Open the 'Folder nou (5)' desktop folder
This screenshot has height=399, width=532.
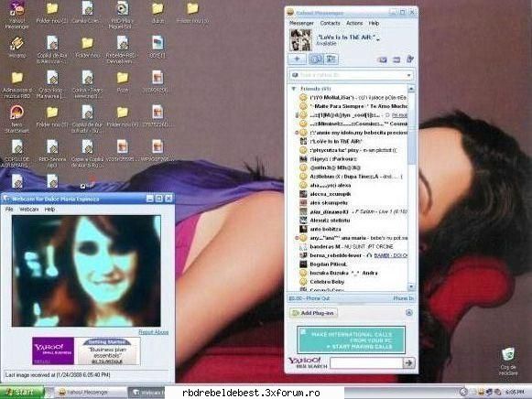52,117
